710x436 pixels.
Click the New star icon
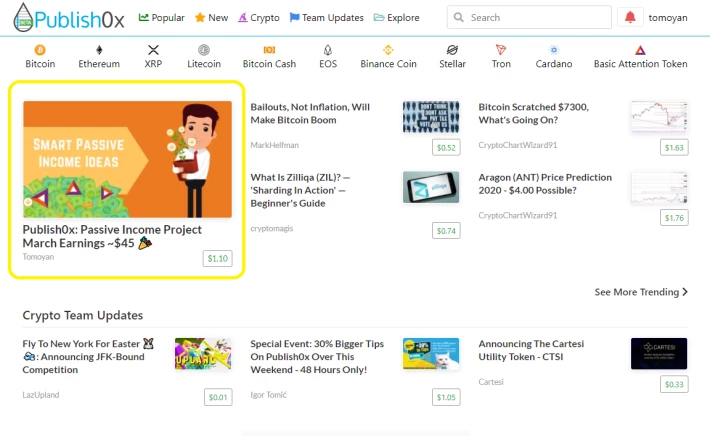pyautogui.click(x=200, y=18)
